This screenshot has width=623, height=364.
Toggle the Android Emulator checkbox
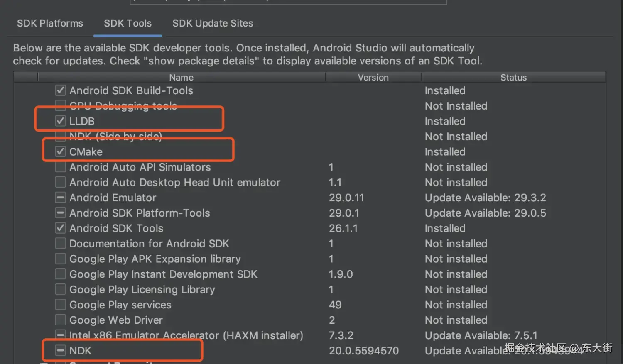click(x=61, y=198)
